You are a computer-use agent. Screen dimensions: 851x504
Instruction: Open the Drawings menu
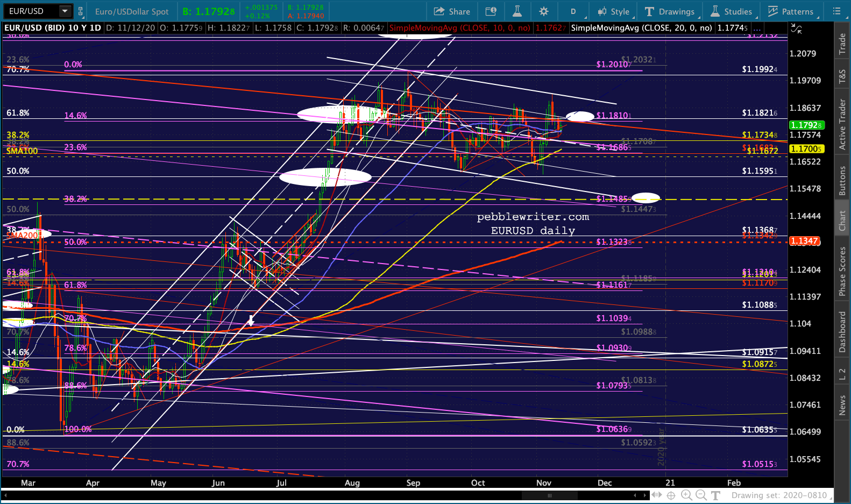pos(670,11)
